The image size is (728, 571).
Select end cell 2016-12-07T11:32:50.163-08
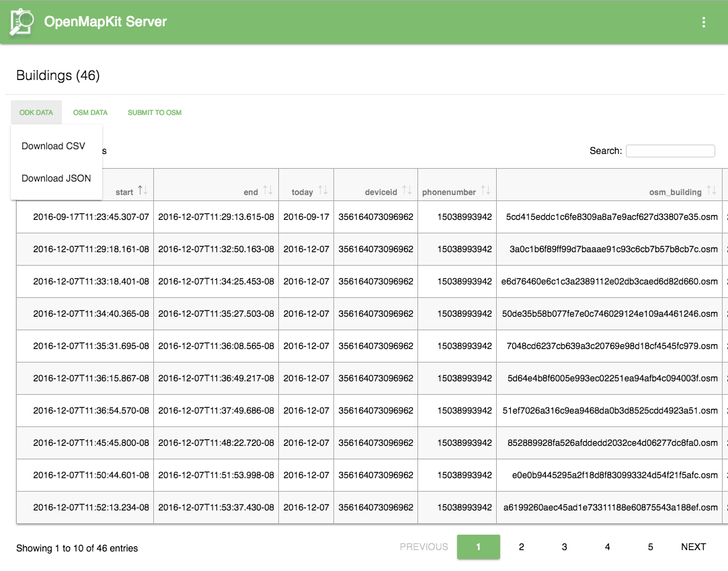coord(216,249)
